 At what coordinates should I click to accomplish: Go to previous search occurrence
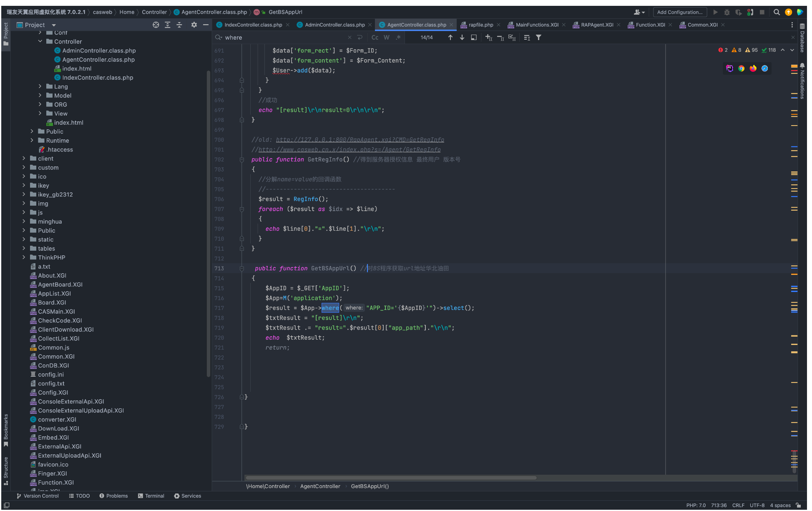click(450, 38)
